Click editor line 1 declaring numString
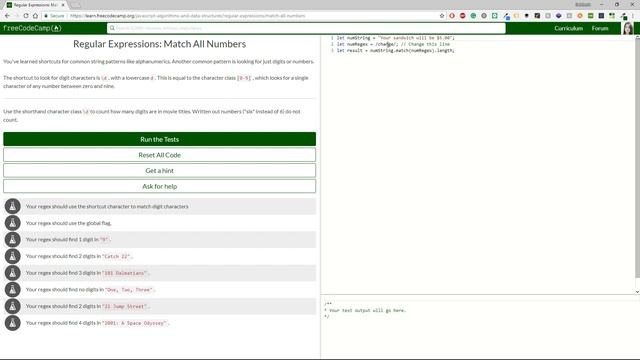Viewport: 640px width, 360px height. [395, 38]
